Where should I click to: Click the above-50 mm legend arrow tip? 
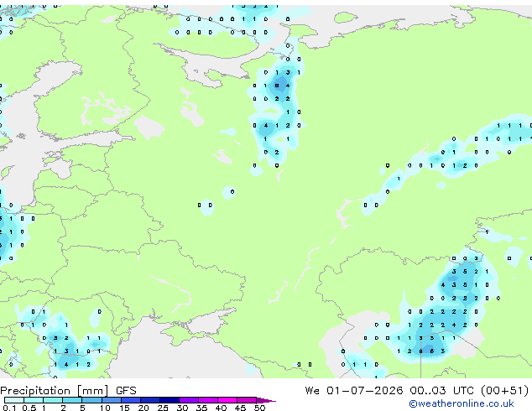(x=266, y=400)
